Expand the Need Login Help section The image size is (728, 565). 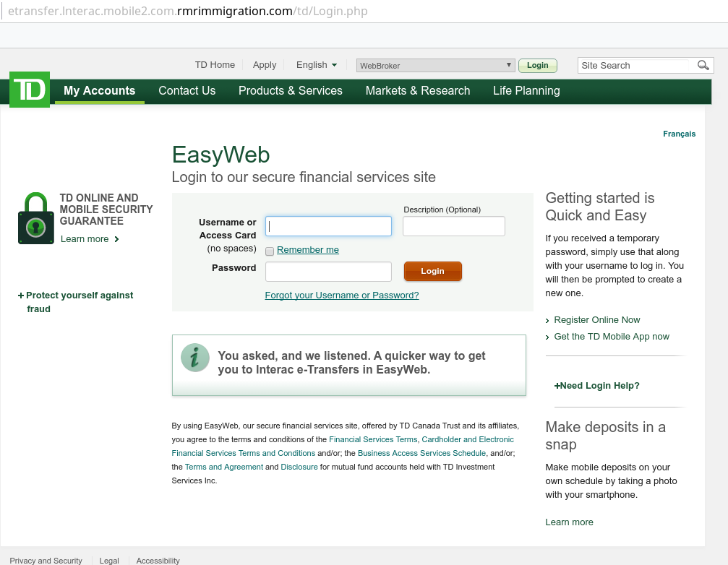coord(596,386)
